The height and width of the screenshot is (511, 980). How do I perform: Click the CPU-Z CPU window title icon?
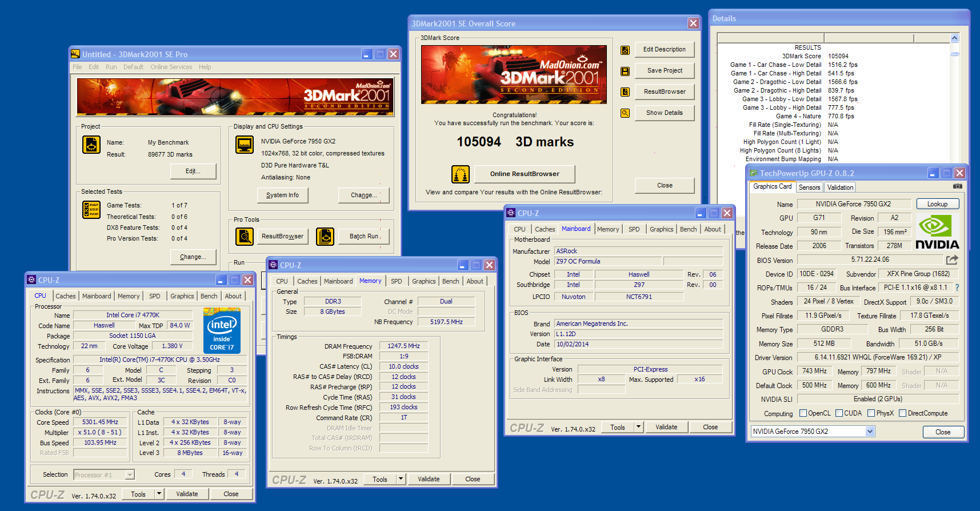[x=31, y=280]
